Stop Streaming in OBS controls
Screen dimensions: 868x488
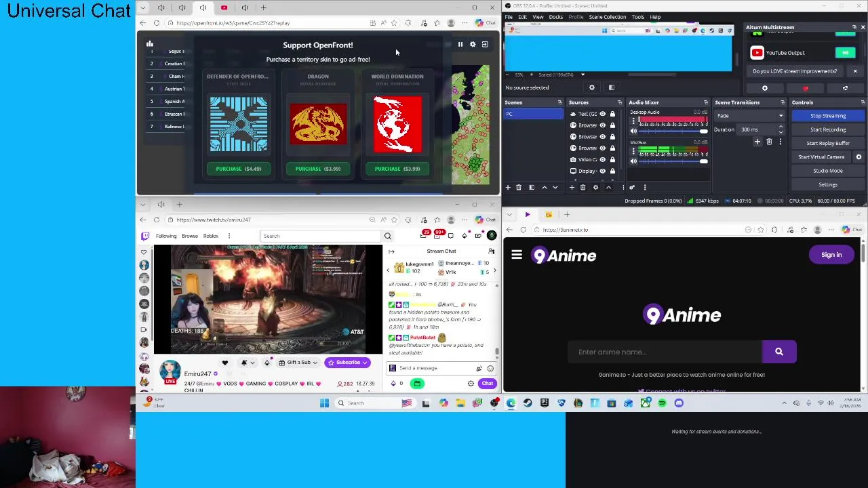828,116
